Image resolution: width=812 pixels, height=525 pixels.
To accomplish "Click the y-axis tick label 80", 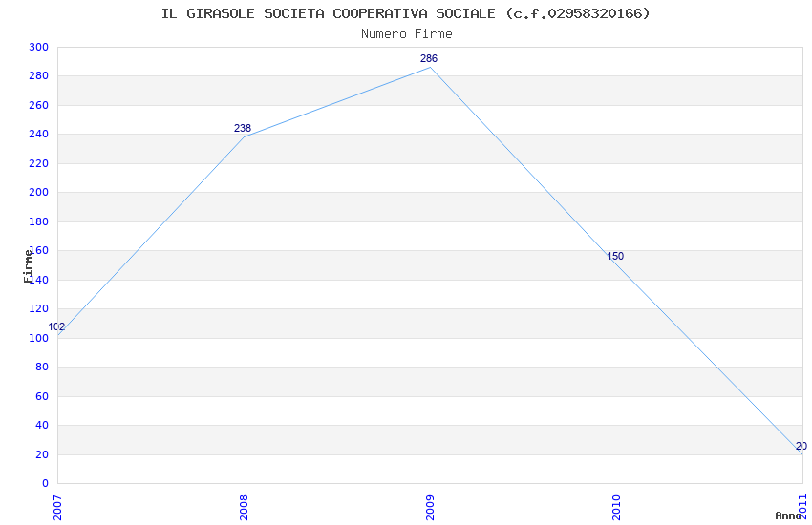I will 41,367.
